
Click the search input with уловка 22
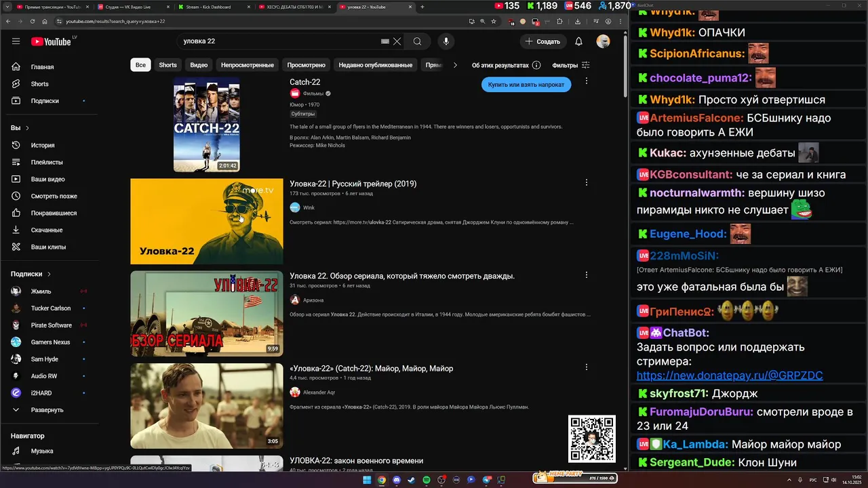click(x=278, y=41)
